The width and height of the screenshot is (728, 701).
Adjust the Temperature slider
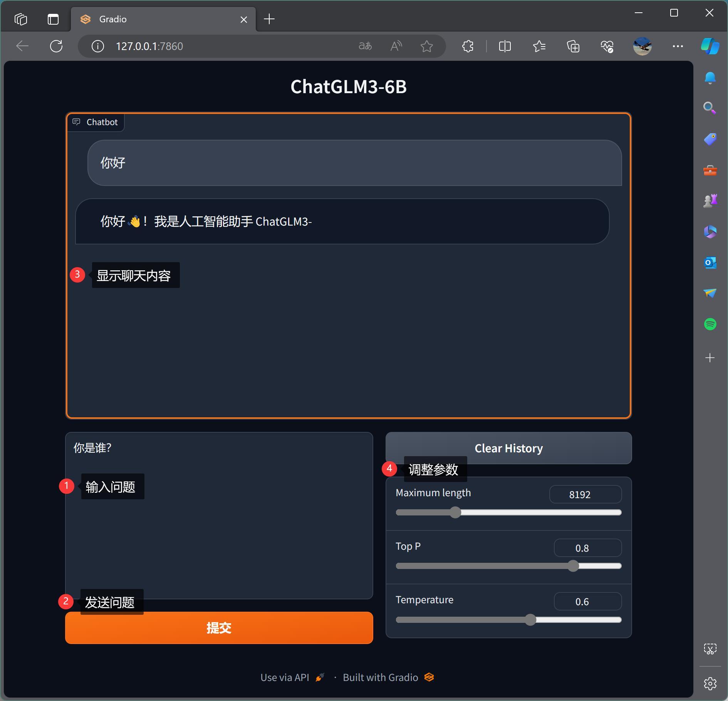point(508,620)
